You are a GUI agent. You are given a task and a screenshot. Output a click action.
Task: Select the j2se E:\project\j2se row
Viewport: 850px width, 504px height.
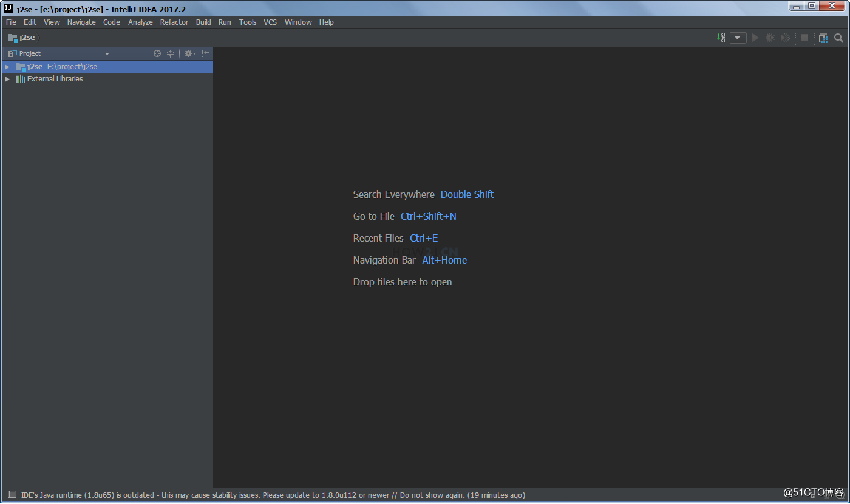coord(107,67)
